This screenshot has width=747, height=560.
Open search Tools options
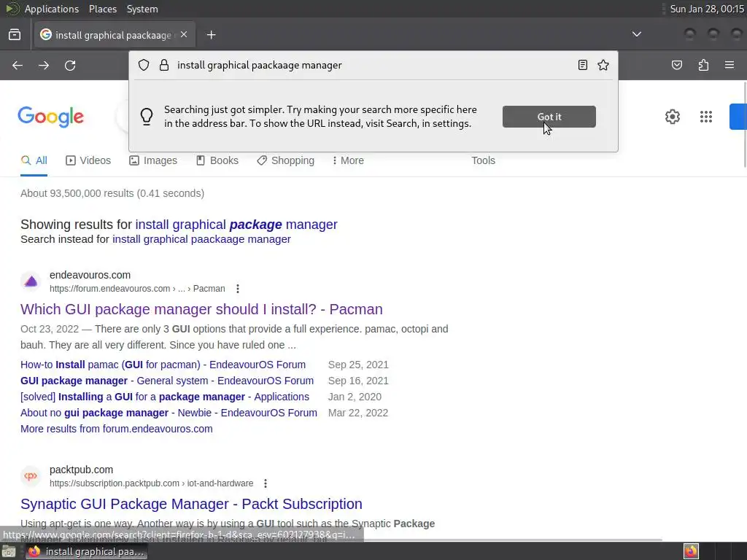(x=483, y=161)
